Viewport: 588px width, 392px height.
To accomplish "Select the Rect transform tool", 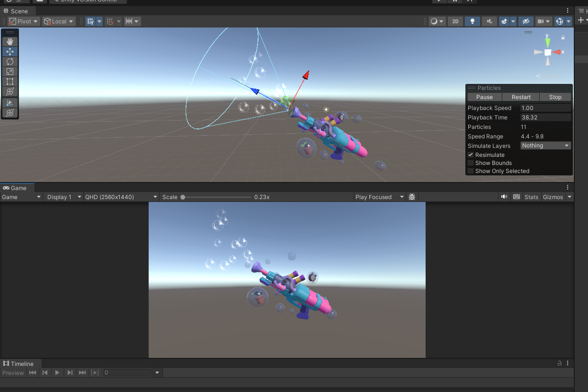I will (10, 82).
